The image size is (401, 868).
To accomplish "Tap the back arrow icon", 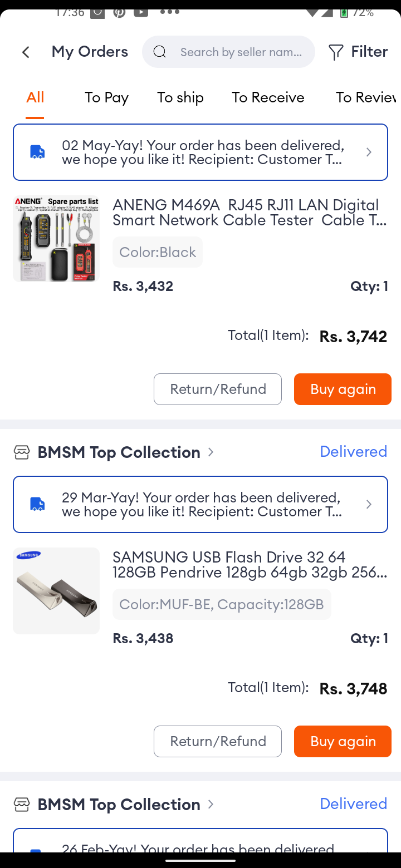I will [x=26, y=52].
